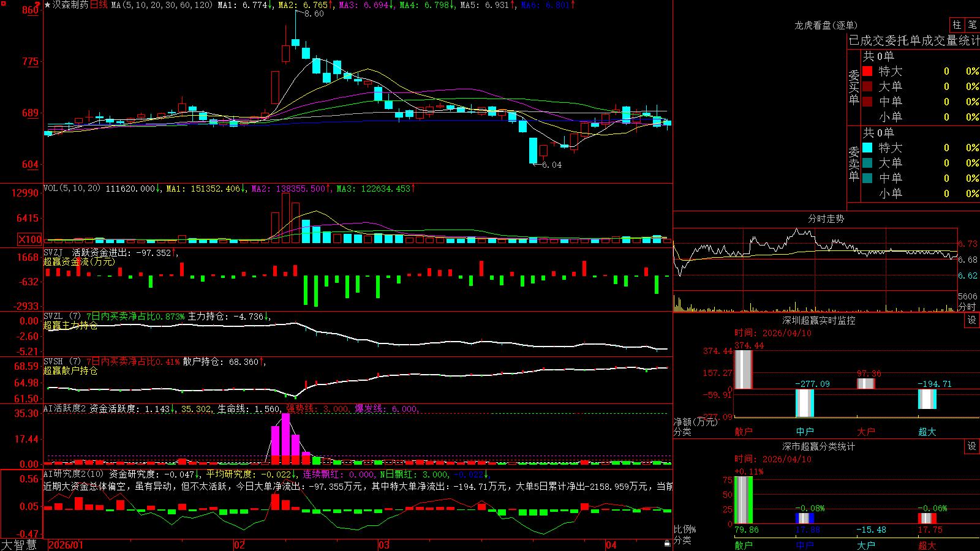The width and height of the screenshot is (980, 551).
Task: Click the 主力持仓: -4.736 reading
Action: (x=225, y=317)
